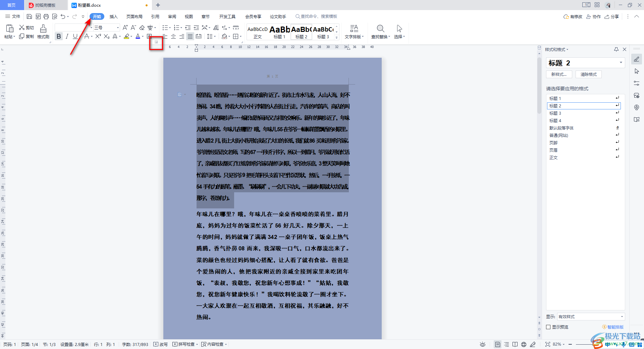
Task: Switch to web layout globe view icon
Action: (x=524, y=344)
